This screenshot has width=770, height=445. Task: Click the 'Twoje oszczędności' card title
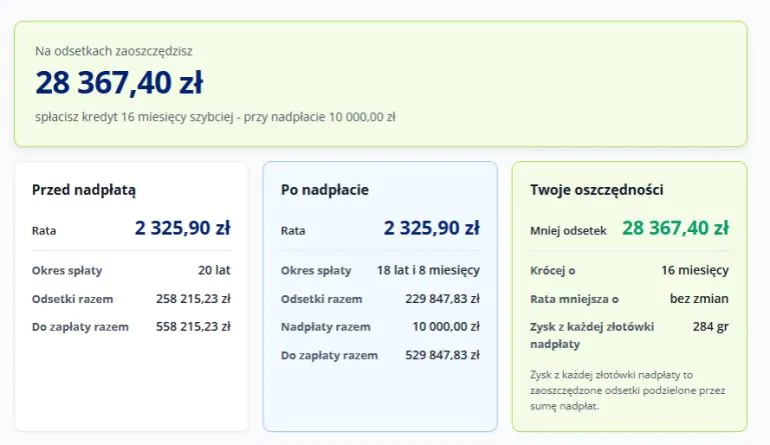597,190
